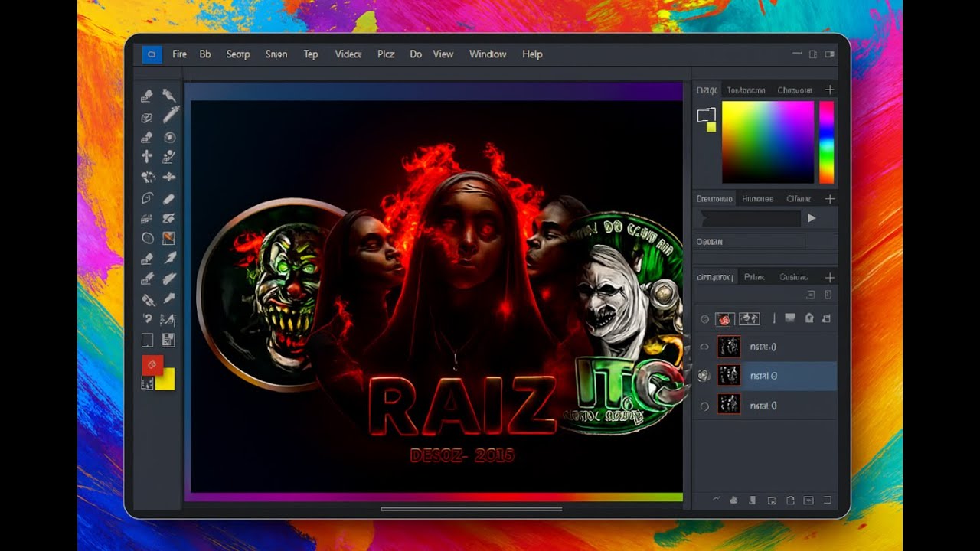Click the play arrow button in middle panel

812,218
